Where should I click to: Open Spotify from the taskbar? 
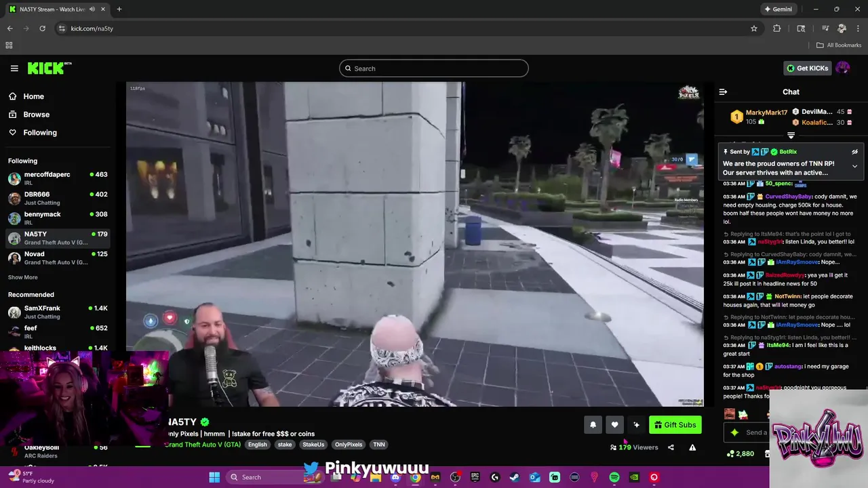pos(614,477)
